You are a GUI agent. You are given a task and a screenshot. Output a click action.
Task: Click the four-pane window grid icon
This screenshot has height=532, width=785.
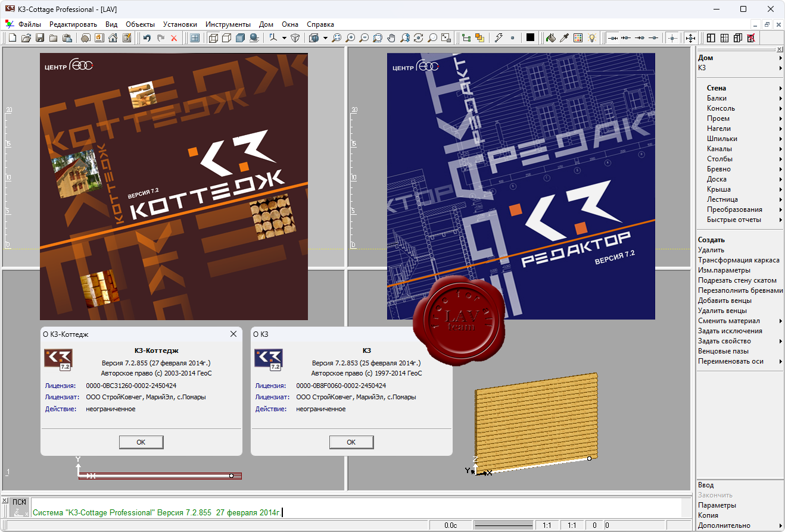point(195,38)
